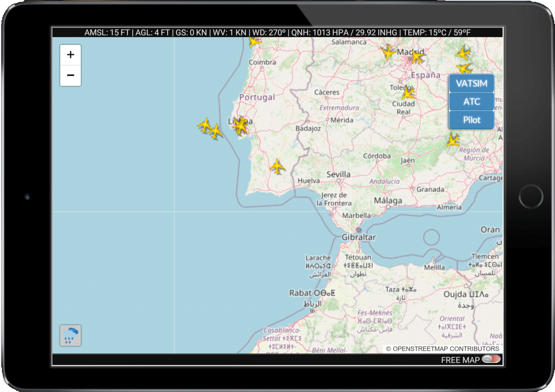Toggle the FREE MAP switch
The height and width of the screenshot is (392, 555).
pos(491,359)
